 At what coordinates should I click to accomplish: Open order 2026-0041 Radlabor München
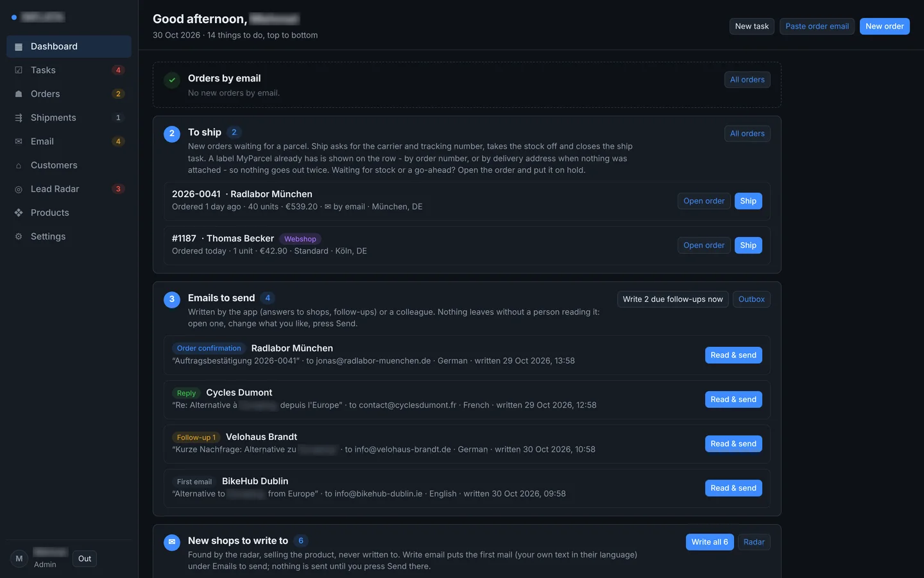click(704, 201)
